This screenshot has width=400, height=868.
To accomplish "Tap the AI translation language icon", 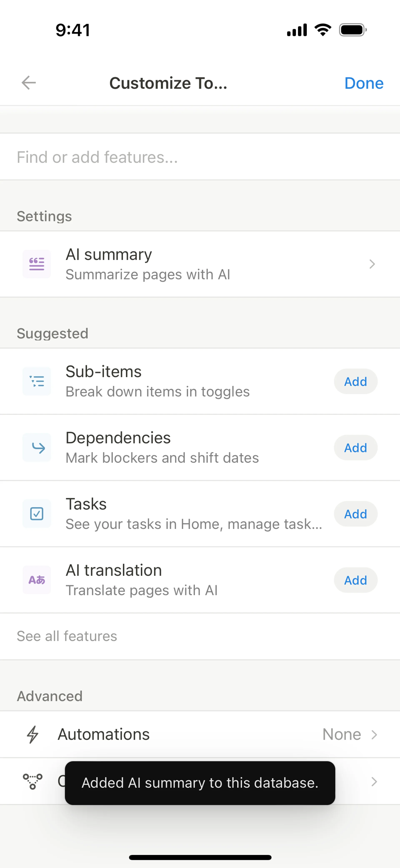I will 37,580.
